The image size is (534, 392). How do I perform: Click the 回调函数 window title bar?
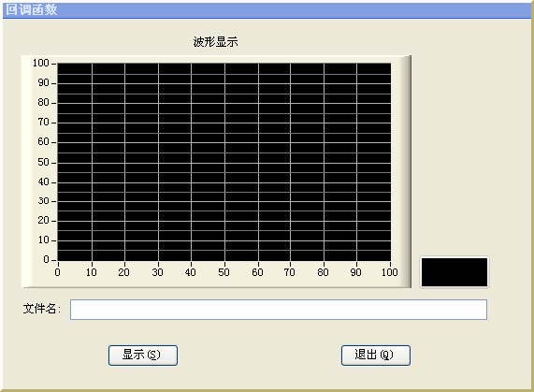coord(267,10)
